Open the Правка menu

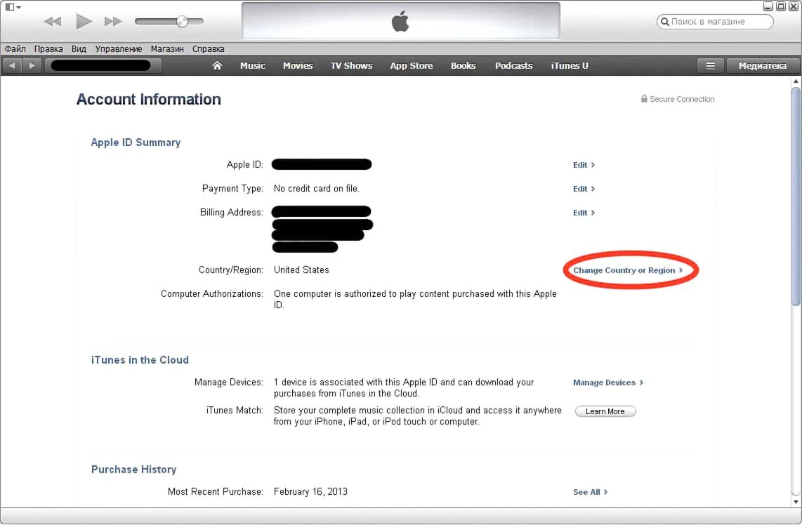pos(48,49)
